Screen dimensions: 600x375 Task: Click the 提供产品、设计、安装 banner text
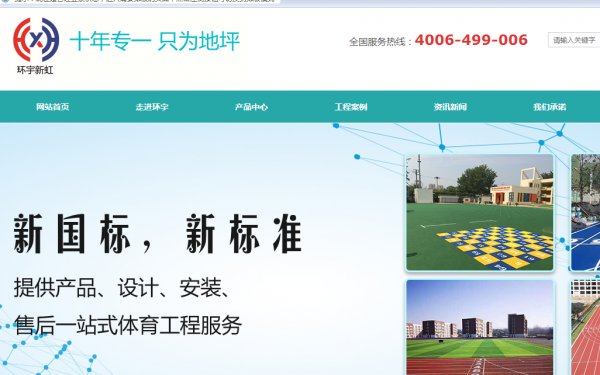click(122, 288)
